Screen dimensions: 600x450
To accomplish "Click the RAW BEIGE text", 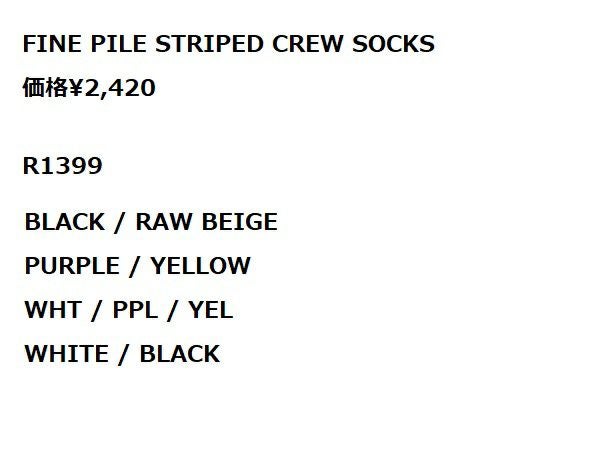I will (206, 222).
